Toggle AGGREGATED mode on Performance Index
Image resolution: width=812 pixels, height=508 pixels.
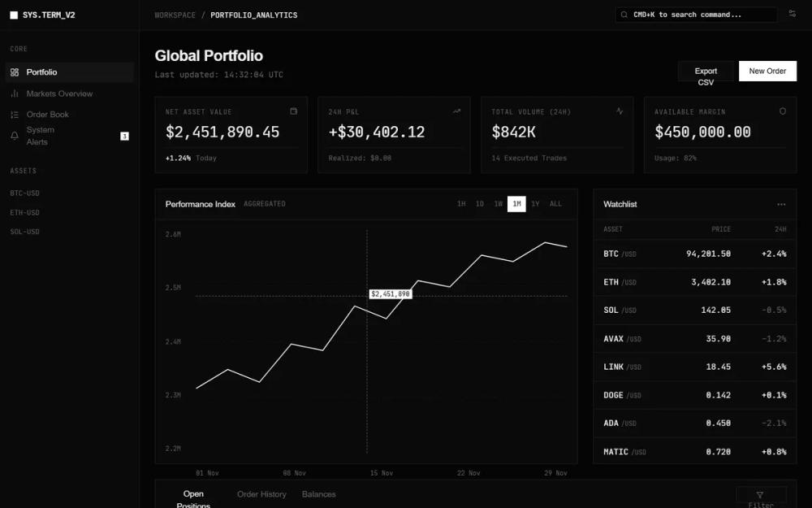click(265, 204)
